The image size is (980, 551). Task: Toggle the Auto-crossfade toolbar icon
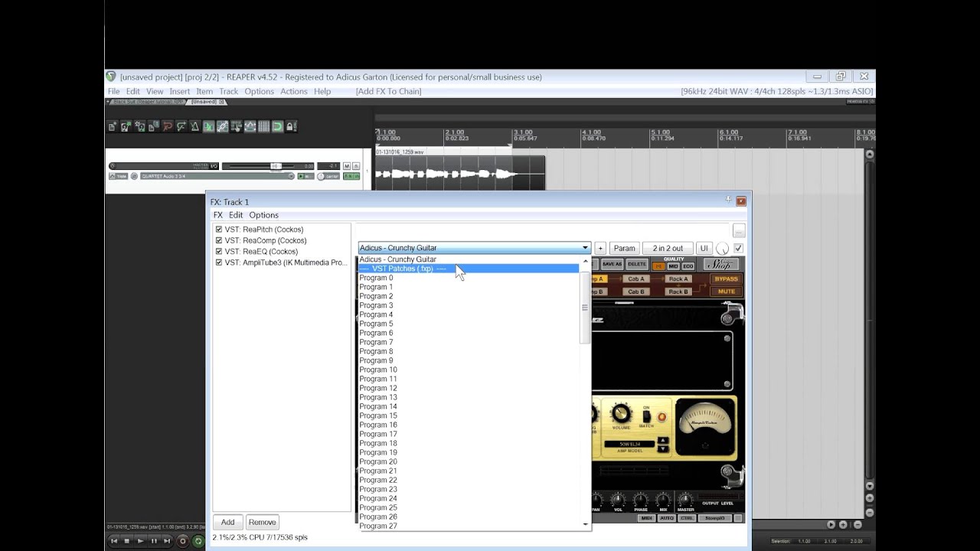coord(208,126)
